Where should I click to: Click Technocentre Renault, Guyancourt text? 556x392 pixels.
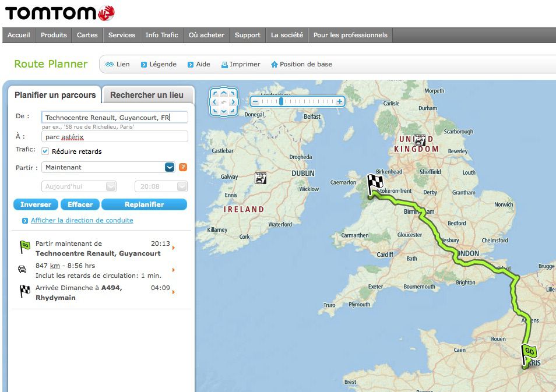(x=98, y=253)
